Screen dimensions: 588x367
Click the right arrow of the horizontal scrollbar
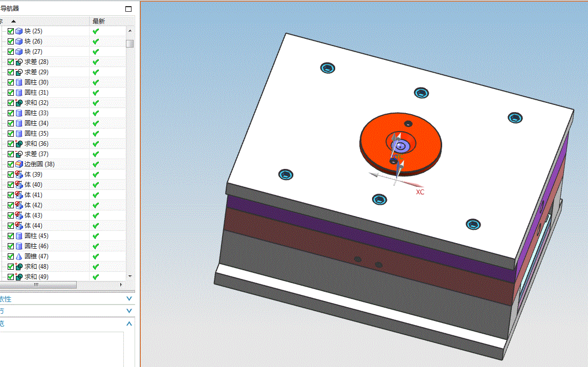click(121, 285)
